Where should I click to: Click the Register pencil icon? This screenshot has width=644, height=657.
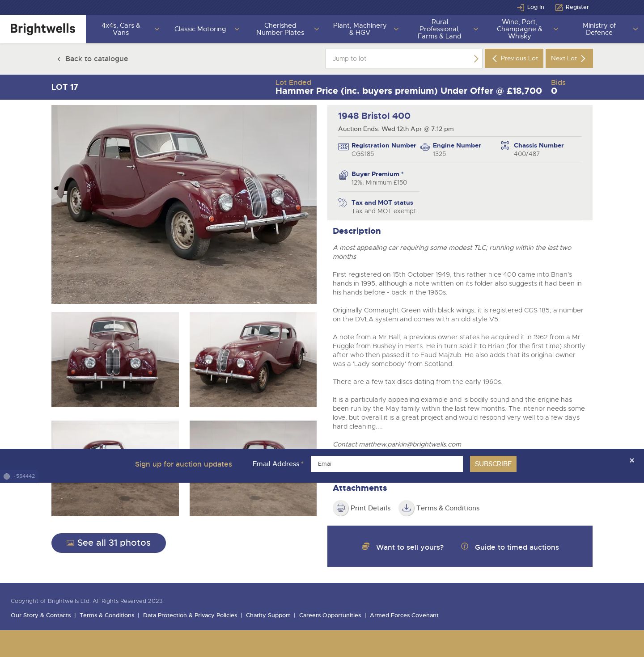tap(559, 7)
